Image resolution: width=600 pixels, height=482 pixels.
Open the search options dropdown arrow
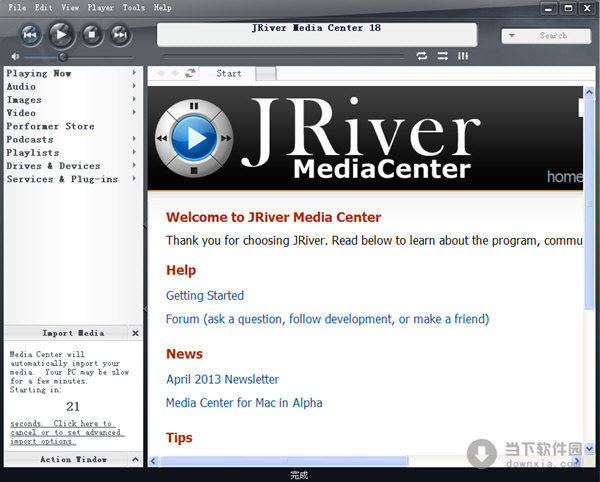coord(512,36)
